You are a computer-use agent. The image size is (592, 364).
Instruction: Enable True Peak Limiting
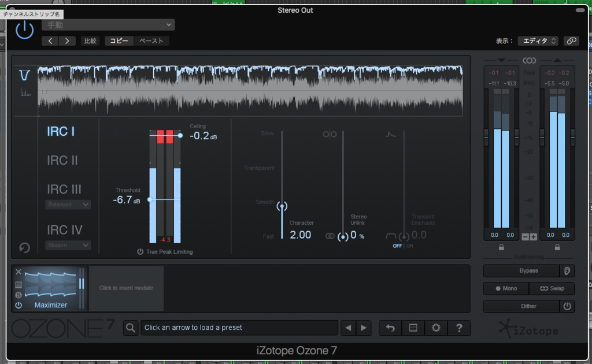point(140,251)
